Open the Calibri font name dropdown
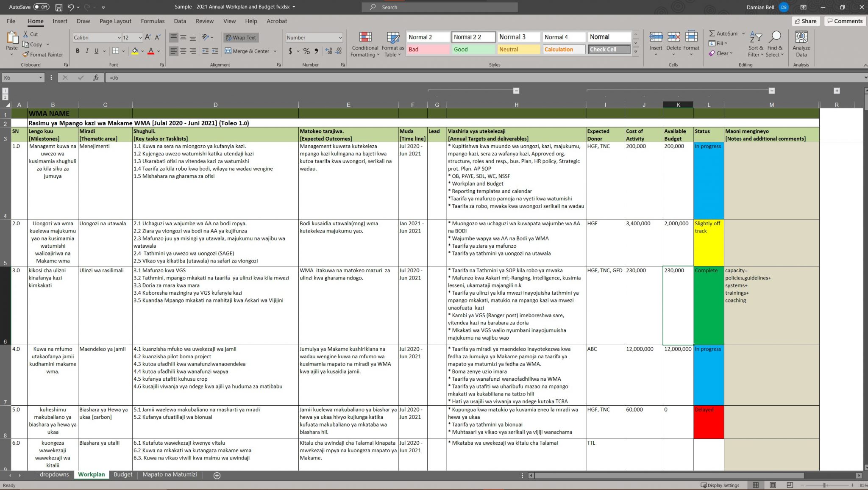Screen dimensions: 868x490 pos(119,38)
